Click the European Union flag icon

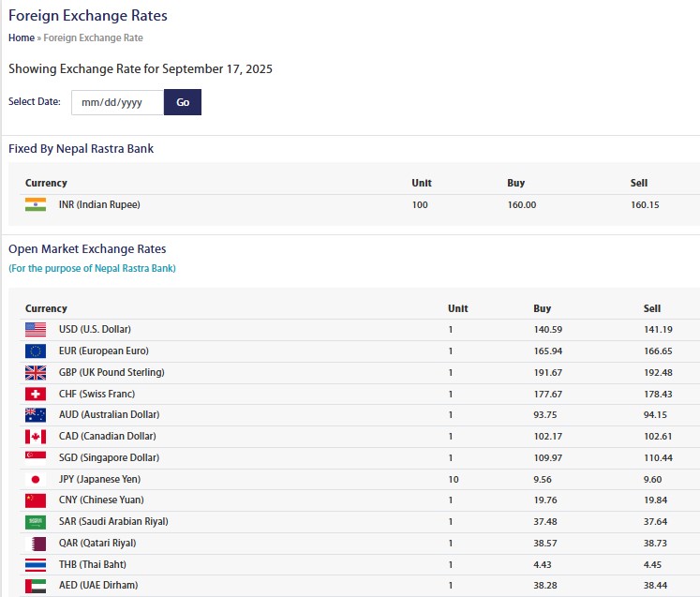tap(36, 351)
